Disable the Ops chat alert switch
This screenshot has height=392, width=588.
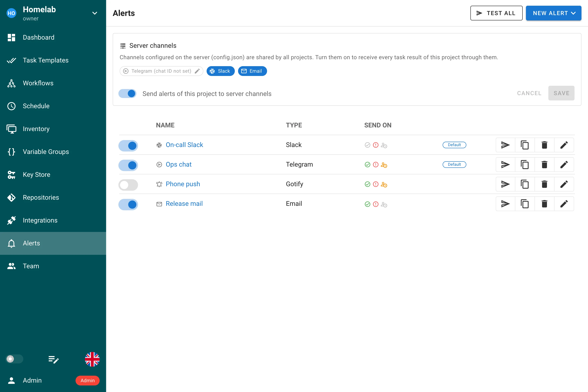[x=128, y=165]
